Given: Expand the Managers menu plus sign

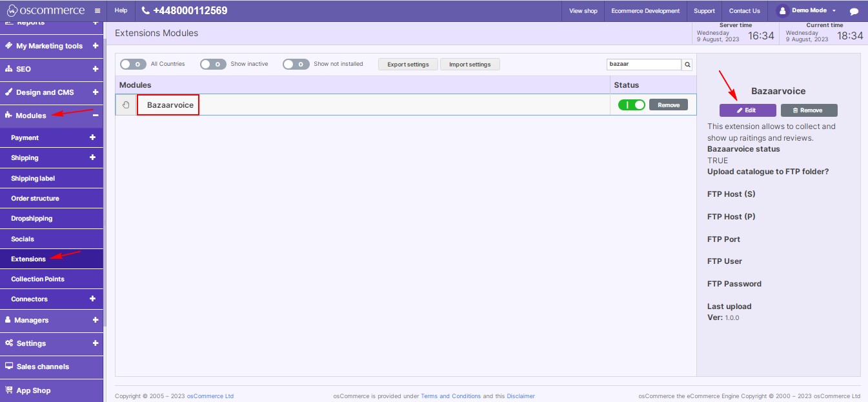Looking at the screenshot, I should (96, 319).
